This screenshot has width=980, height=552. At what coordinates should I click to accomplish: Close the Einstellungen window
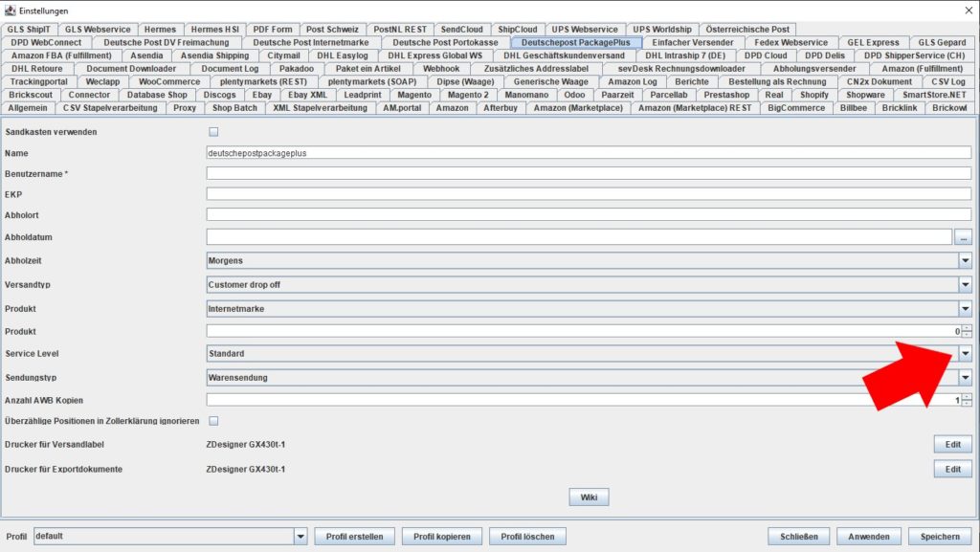coord(969,11)
